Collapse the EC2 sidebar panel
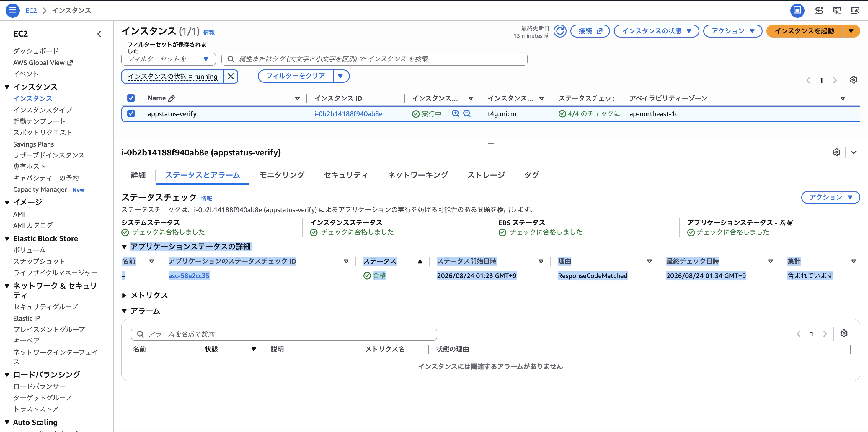 click(99, 34)
